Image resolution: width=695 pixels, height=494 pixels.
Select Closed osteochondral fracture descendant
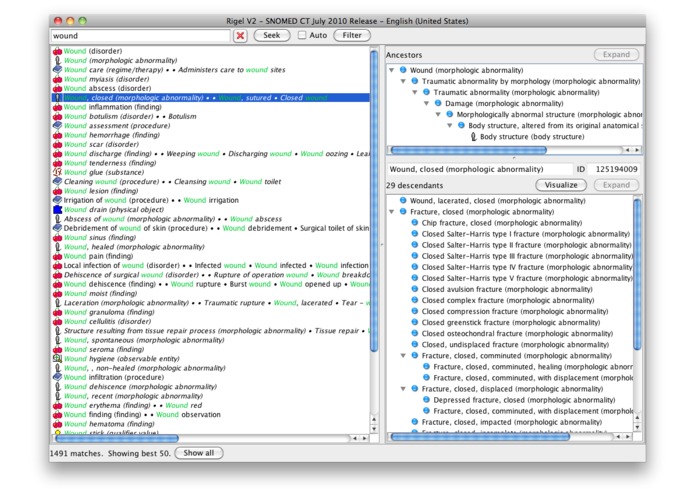[517, 334]
